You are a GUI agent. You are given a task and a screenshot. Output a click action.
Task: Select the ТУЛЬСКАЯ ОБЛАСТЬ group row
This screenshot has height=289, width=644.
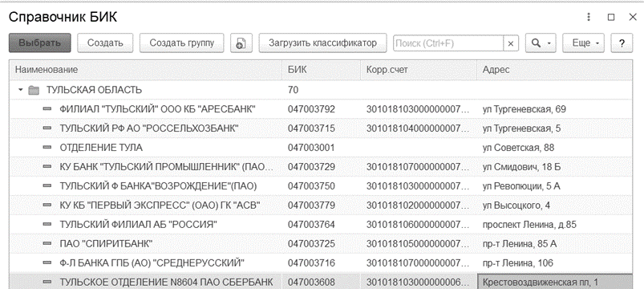(321, 90)
